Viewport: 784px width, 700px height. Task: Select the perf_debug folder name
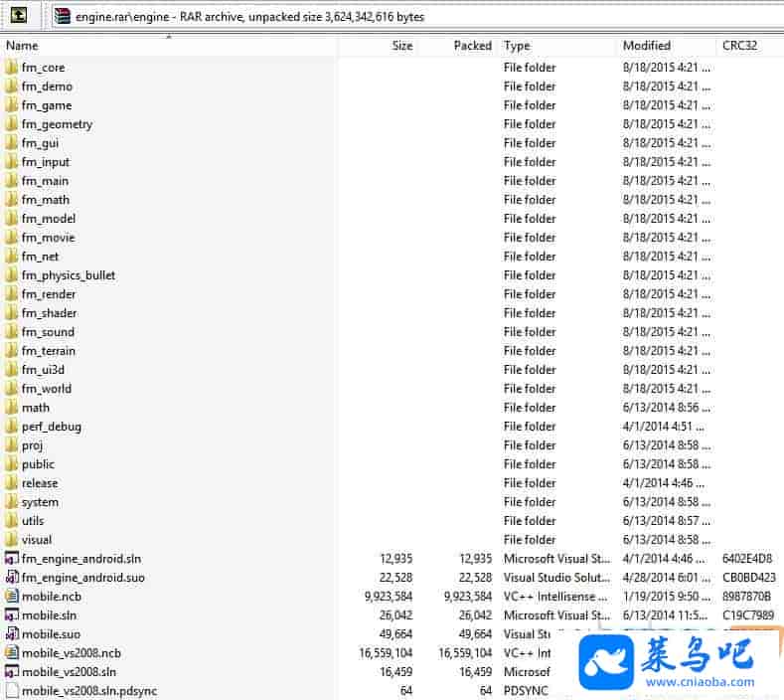tap(52, 427)
